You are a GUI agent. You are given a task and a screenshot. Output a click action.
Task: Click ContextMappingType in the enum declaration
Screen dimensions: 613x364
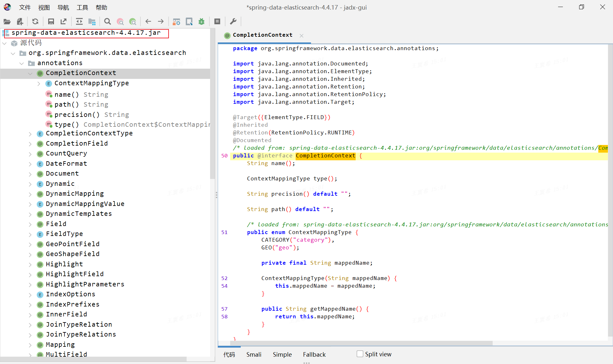(320, 232)
